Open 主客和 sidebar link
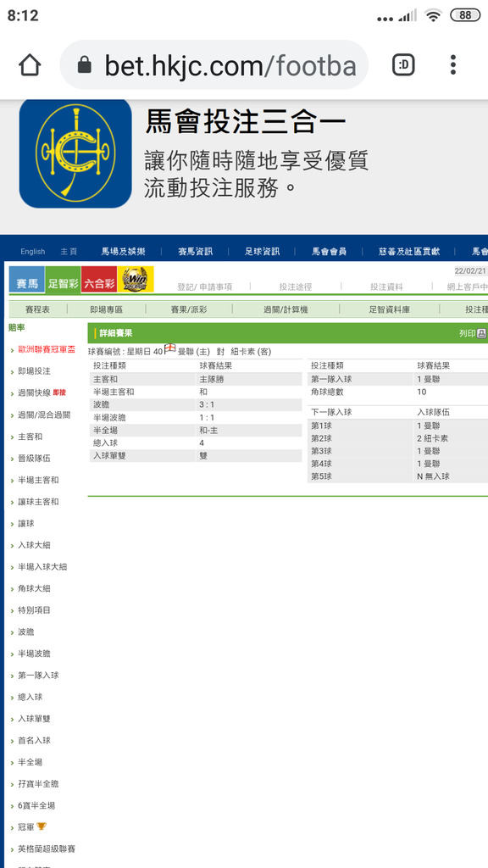Screen dimensions: 488x868 click(x=30, y=437)
